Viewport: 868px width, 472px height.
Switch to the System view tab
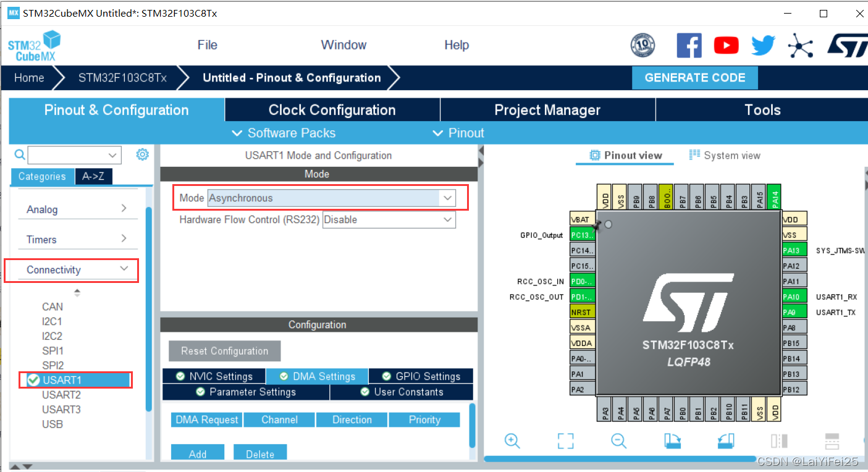pos(725,156)
